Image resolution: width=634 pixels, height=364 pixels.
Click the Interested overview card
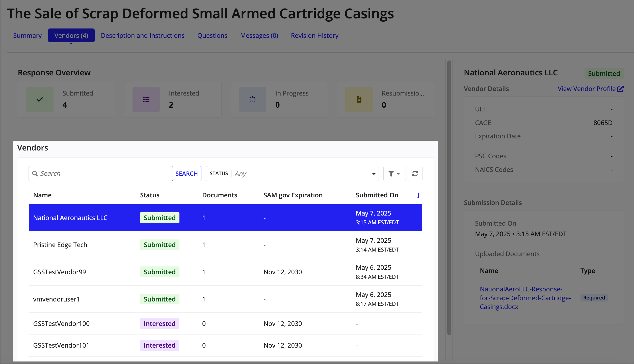point(173,99)
